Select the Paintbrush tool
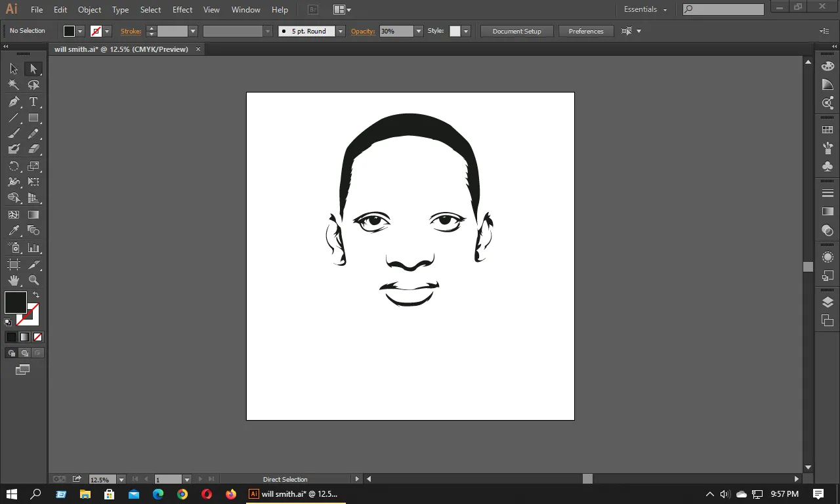Image resolution: width=840 pixels, height=504 pixels. click(14, 134)
